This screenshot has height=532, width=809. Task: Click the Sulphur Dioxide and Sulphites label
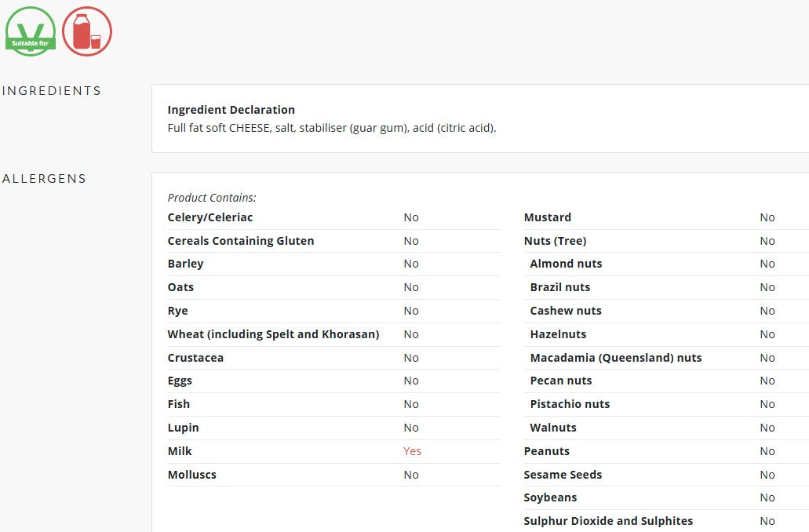coord(608,521)
